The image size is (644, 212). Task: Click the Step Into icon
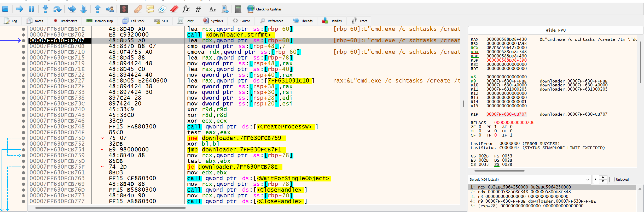click(45, 9)
